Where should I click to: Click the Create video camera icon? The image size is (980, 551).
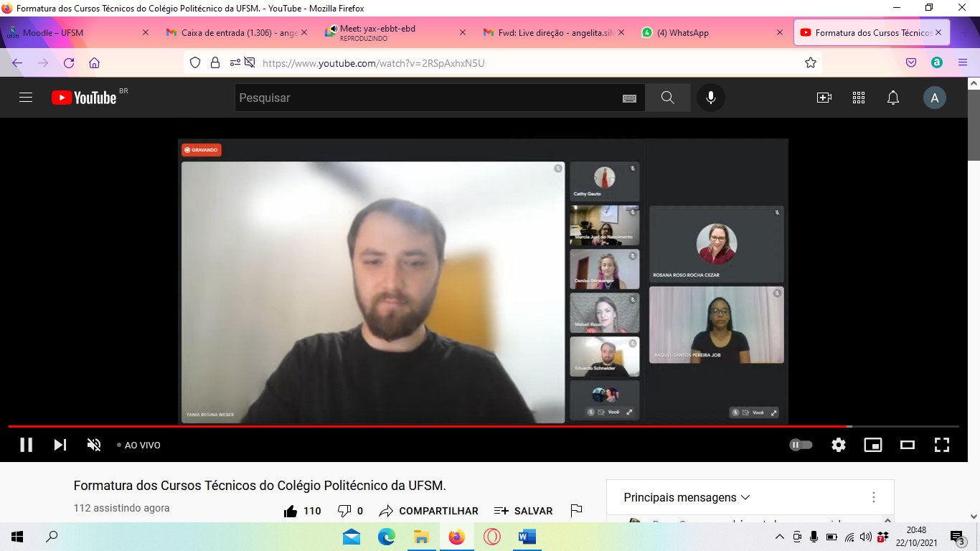824,98
